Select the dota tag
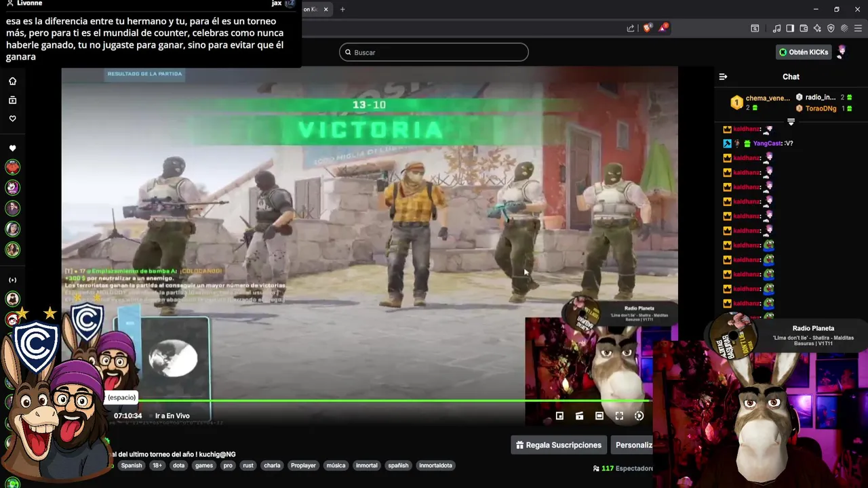868x488 pixels. [x=178, y=466]
